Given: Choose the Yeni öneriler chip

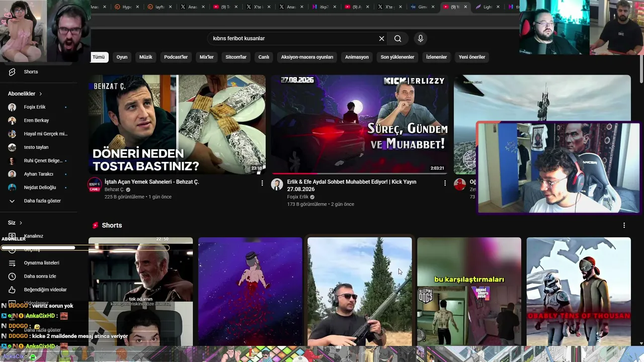Looking at the screenshot, I should (472, 57).
